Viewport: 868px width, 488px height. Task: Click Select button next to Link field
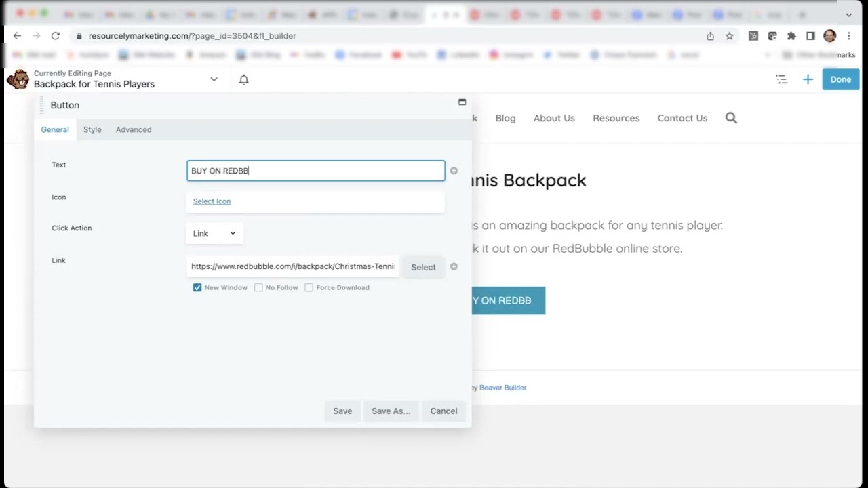click(x=423, y=267)
